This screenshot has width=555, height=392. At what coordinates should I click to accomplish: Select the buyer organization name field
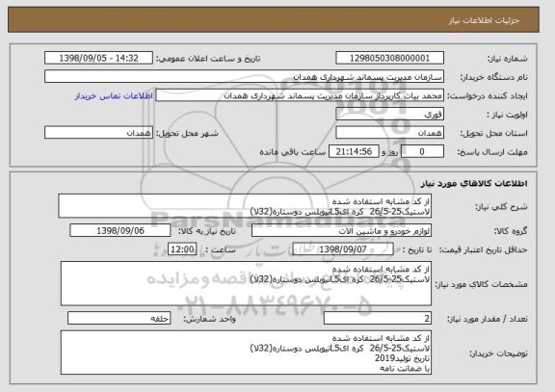pyautogui.click(x=244, y=77)
